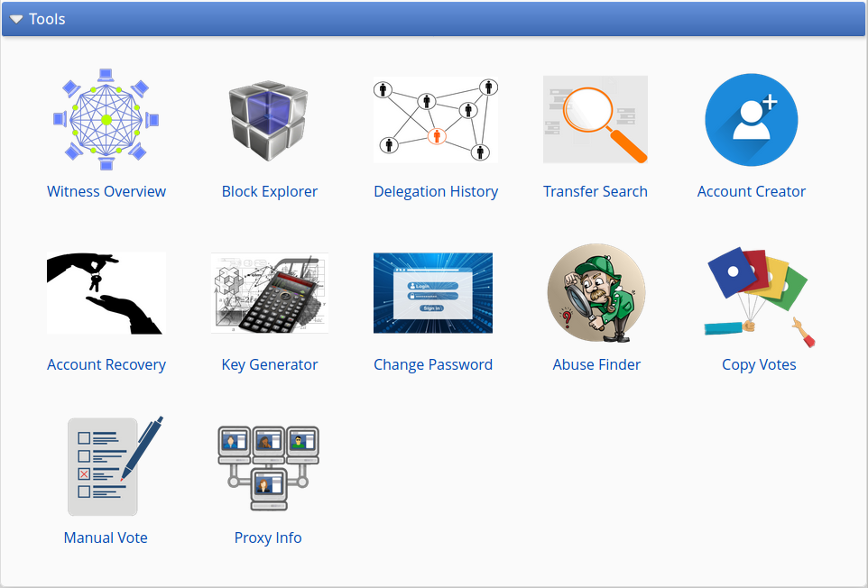Open the Block Explorer text link
The image size is (868, 588).
(x=270, y=191)
